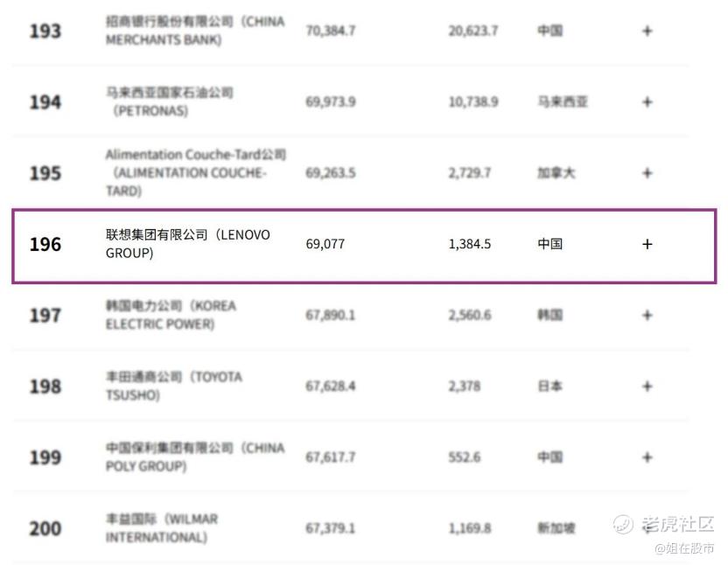
Task: Click rank number 200
Action: (x=45, y=528)
